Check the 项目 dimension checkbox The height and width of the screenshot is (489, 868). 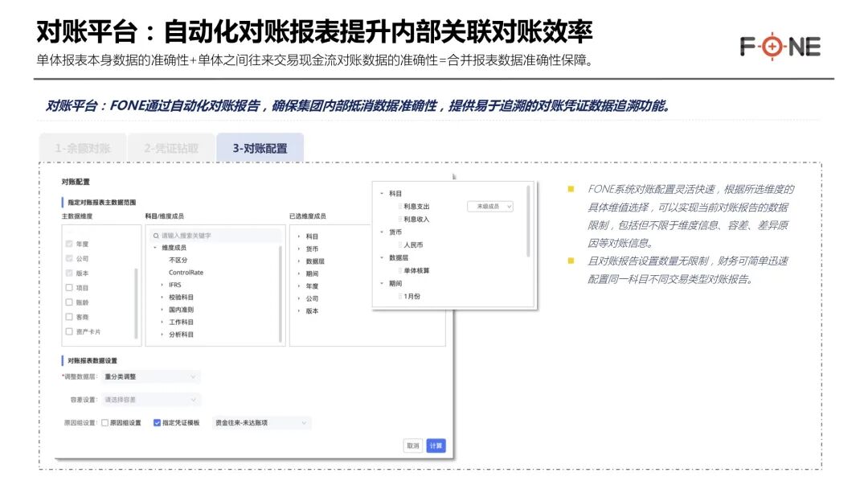[68, 288]
